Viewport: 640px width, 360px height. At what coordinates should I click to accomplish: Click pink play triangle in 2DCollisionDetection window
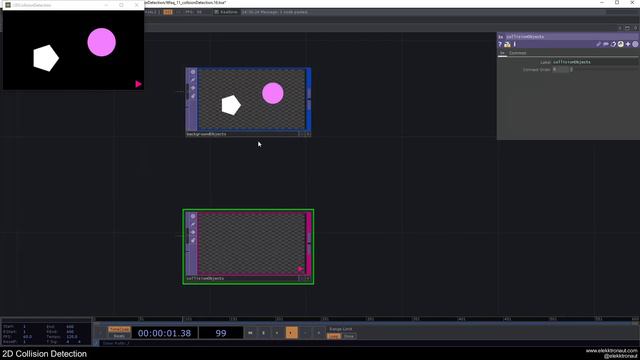[x=138, y=84]
